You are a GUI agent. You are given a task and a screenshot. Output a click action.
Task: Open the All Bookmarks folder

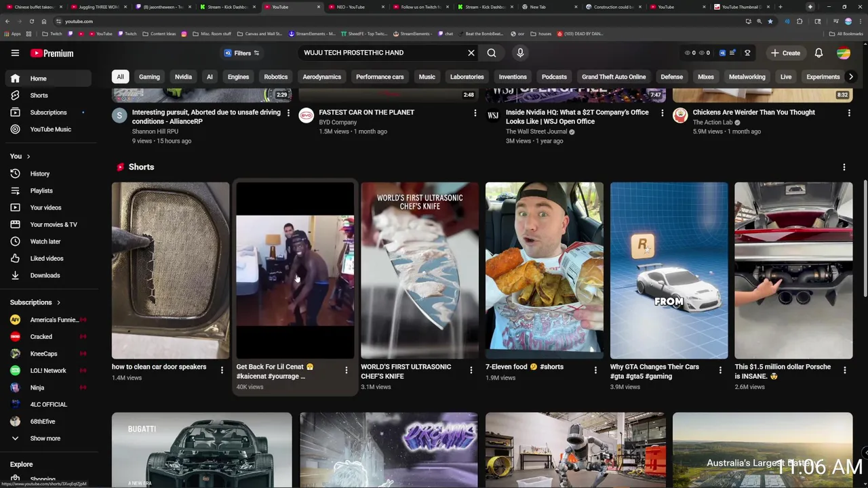(846, 33)
